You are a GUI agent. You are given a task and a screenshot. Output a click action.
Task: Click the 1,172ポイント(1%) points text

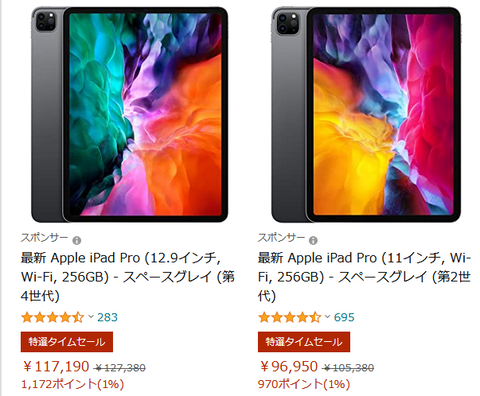72,384
